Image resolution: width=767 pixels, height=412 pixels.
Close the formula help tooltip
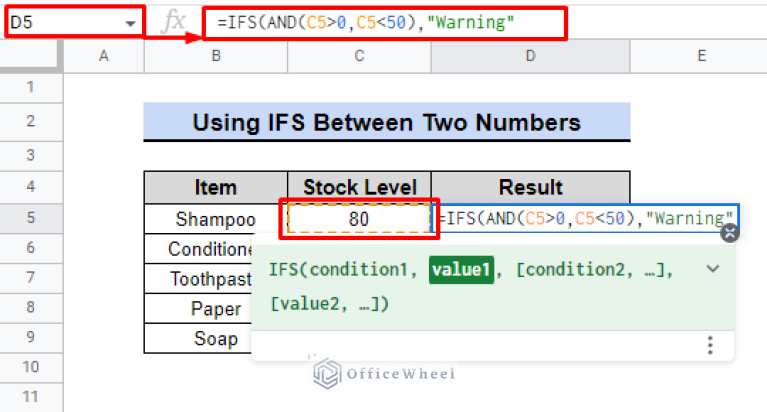pyautogui.click(x=730, y=233)
